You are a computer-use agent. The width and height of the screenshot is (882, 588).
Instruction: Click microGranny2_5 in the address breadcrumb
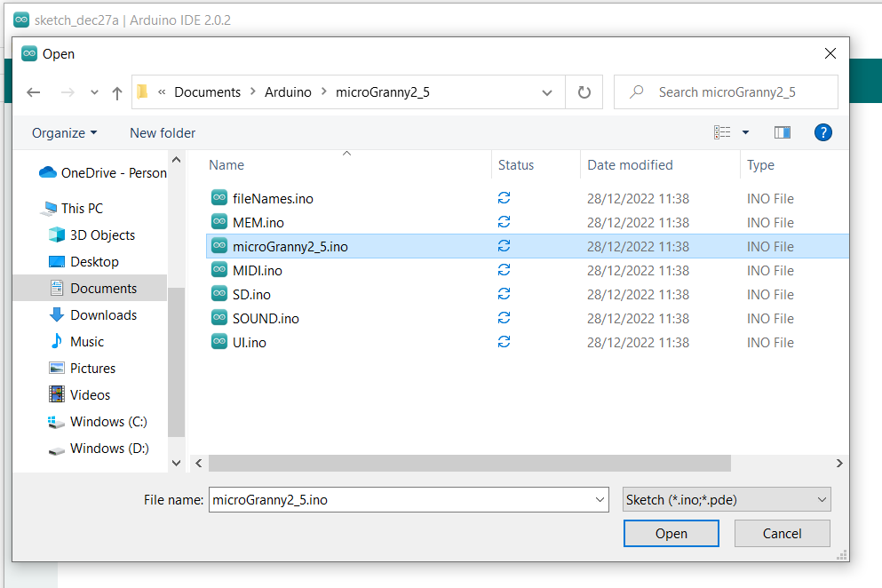[x=383, y=92]
